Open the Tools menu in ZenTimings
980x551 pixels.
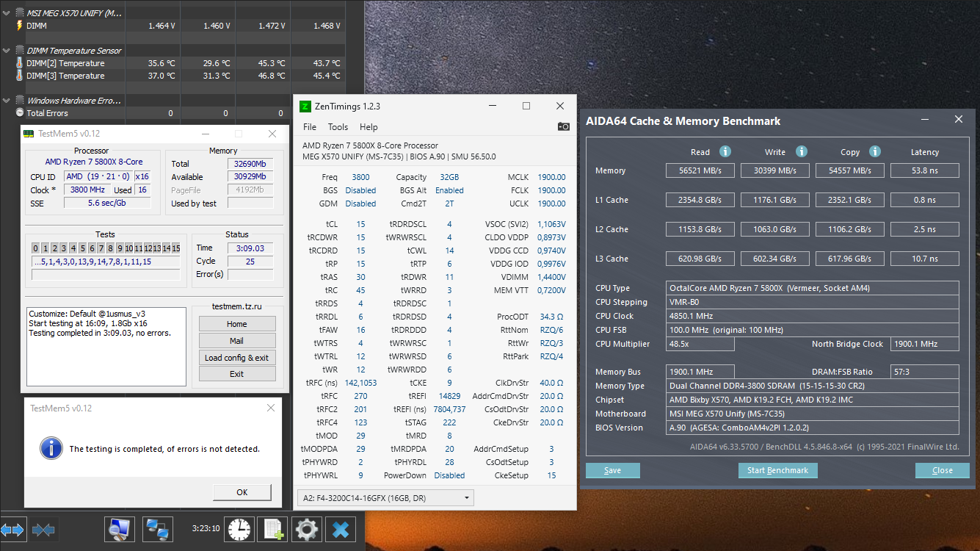tap(338, 126)
